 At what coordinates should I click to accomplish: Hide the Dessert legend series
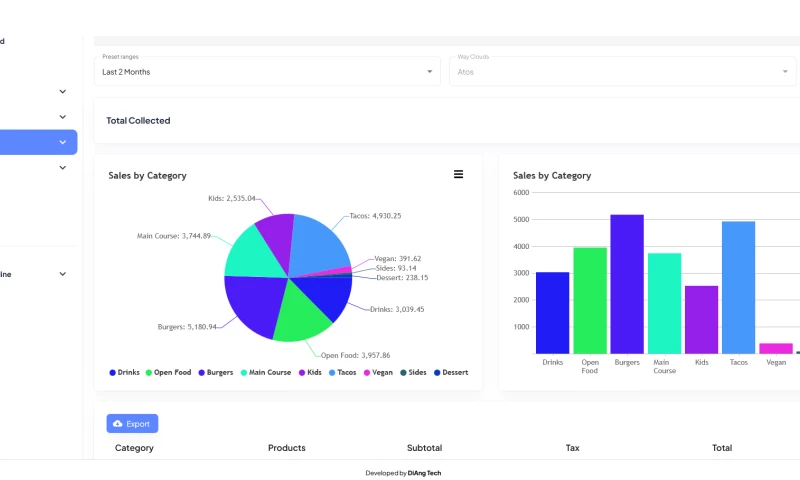(450, 373)
